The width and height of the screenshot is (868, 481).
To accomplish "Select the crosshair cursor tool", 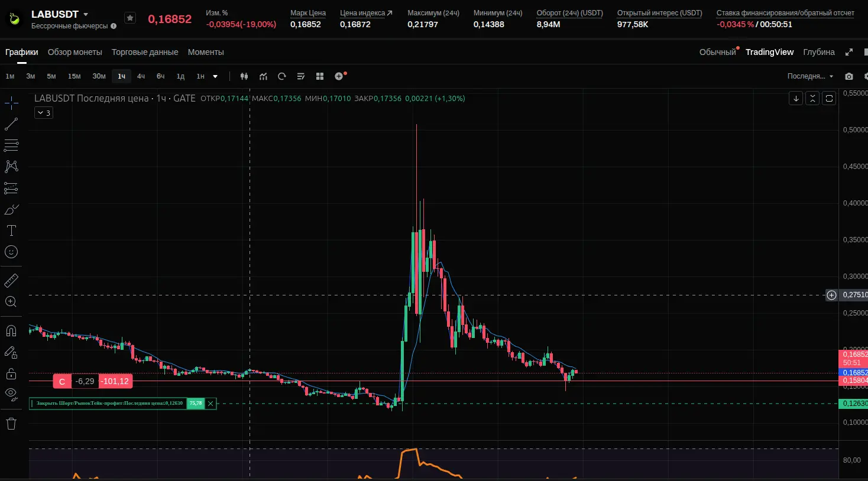I will click(11, 103).
